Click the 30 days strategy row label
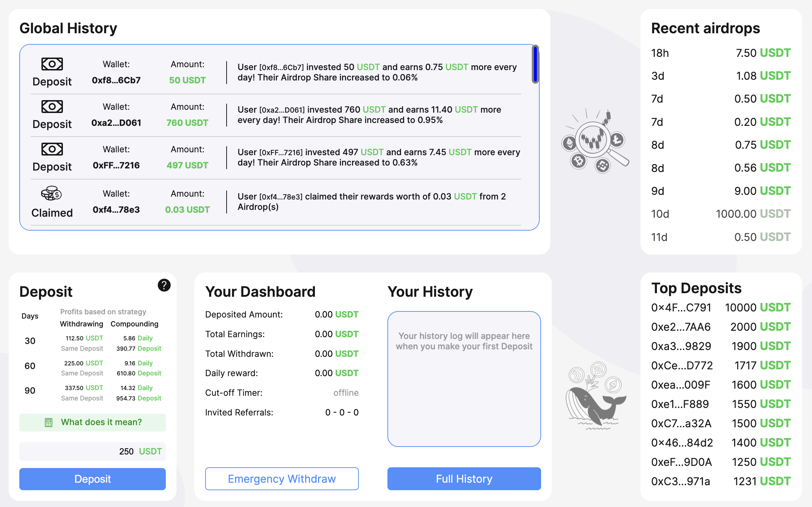Image resolution: width=812 pixels, height=507 pixels. pyautogui.click(x=30, y=341)
